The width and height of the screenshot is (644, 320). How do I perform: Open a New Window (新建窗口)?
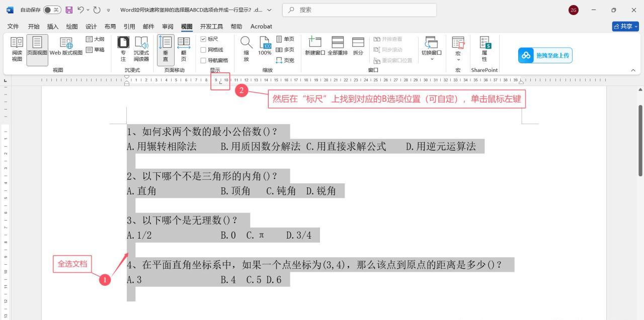click(x=315, y=46)
